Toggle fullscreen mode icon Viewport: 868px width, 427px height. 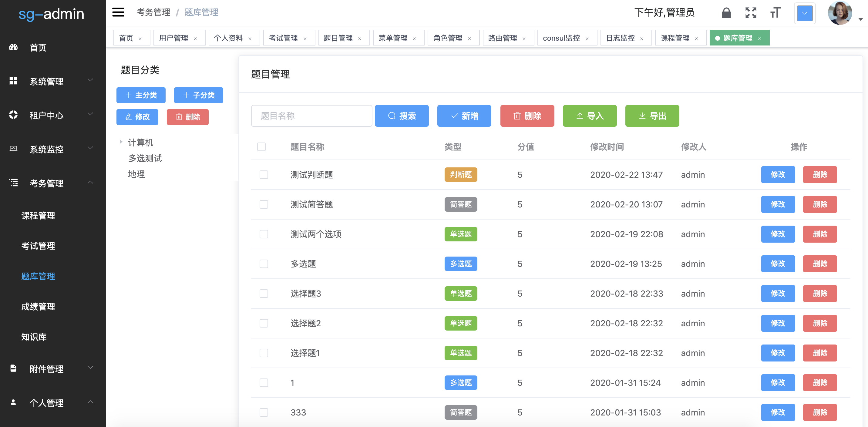(x=751, y=13)
